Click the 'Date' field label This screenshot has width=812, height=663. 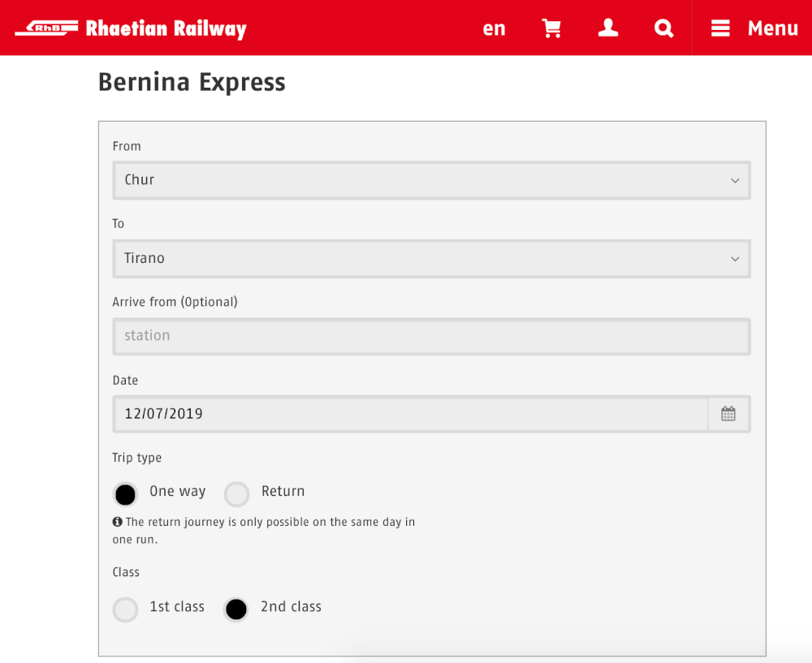(x=125, y=381)
